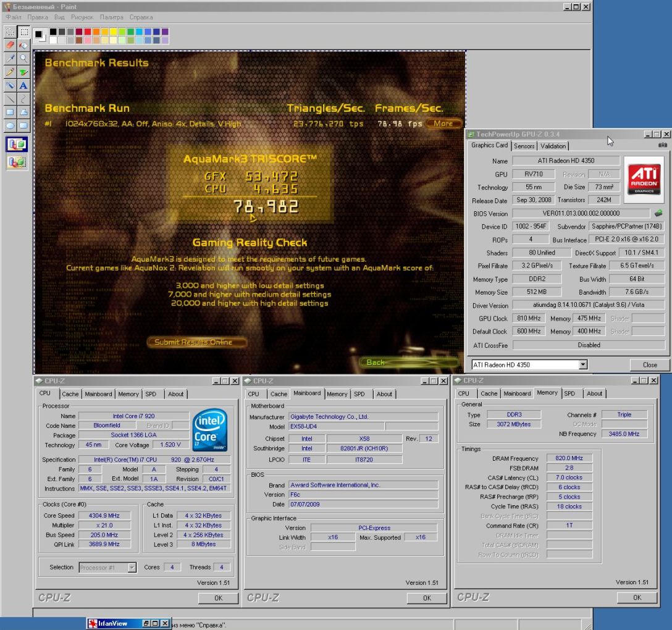Click the Close button in GPU-Z
Viewport: 672px width, 630px height.
(650, 364)
